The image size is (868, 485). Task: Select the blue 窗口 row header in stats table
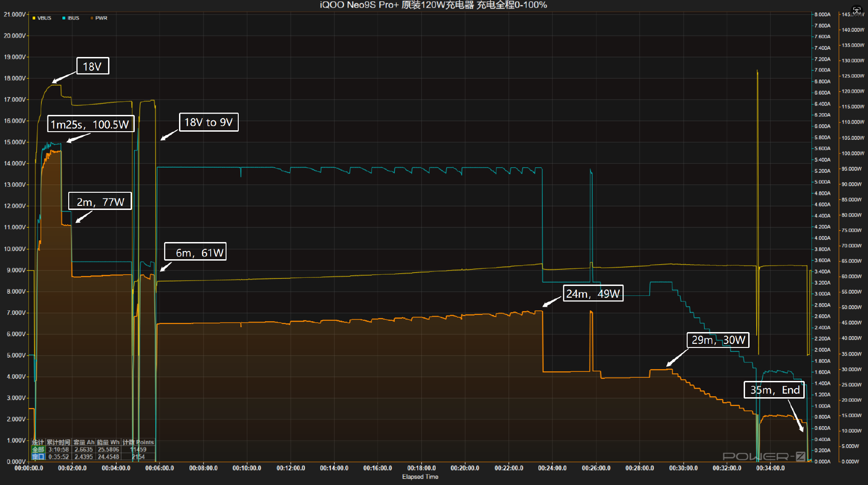tap(38, 456)
